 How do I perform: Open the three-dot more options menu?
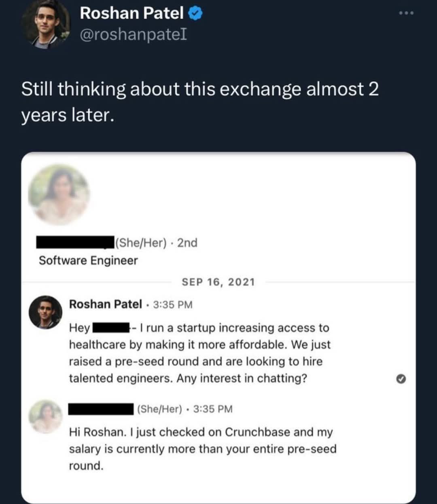click(x=406, y=13)
